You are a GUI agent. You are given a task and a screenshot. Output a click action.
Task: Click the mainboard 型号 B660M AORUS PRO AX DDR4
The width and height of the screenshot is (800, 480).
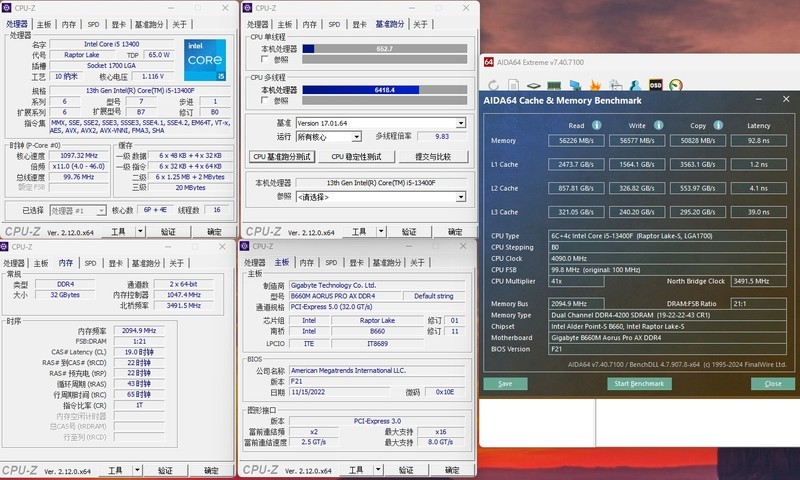pyautogui.click(x=345, y=296)
